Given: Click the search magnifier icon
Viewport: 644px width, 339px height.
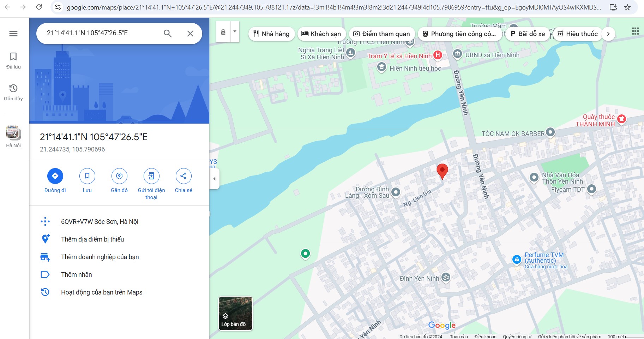Looking at the screenshot, I should tap(168, 34).
